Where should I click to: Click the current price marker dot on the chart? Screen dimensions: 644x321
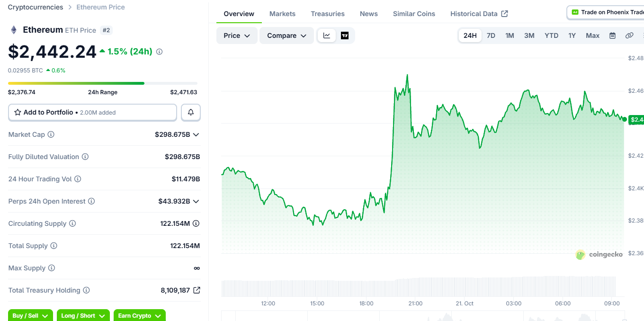tap(624, 119)
